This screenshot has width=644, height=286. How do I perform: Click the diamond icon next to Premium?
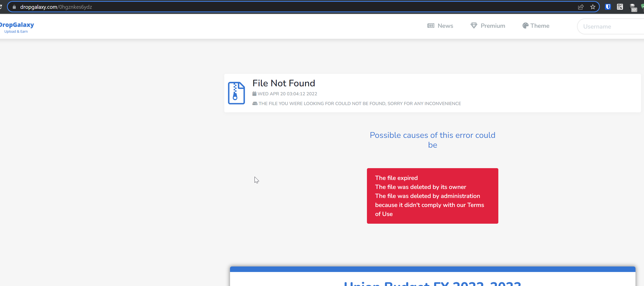(474, 26)
